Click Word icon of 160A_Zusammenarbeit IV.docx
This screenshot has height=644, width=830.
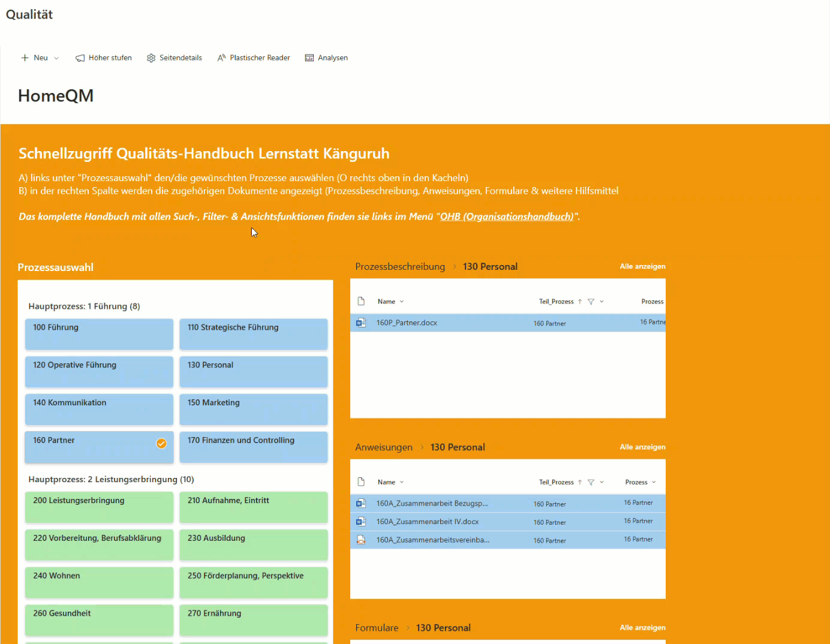pos(361,522)
